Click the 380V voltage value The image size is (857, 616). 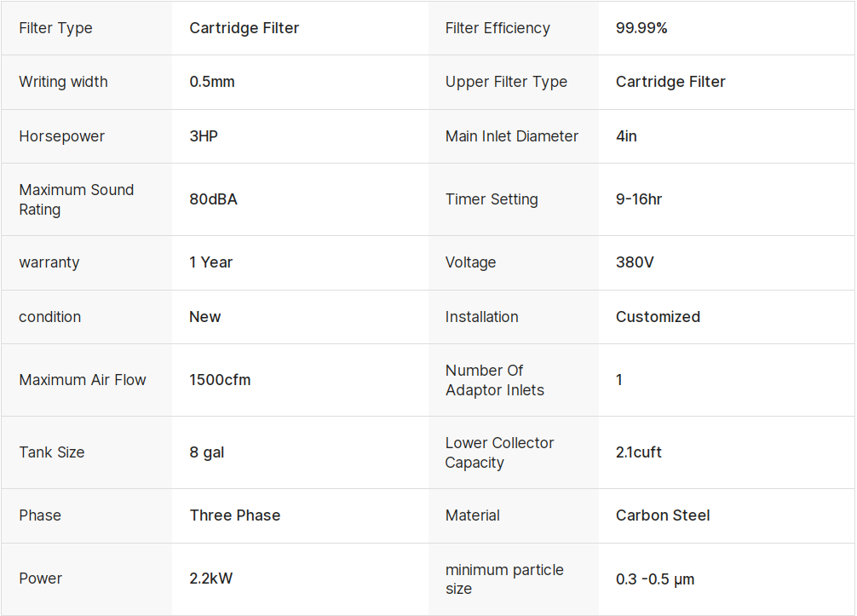point(635,262)
